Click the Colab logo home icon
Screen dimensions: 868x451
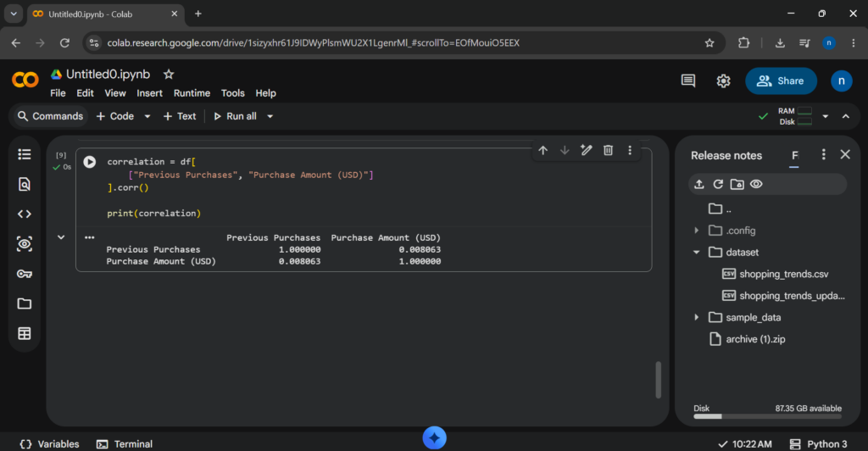pyautogui.click(x=25, y=81)
